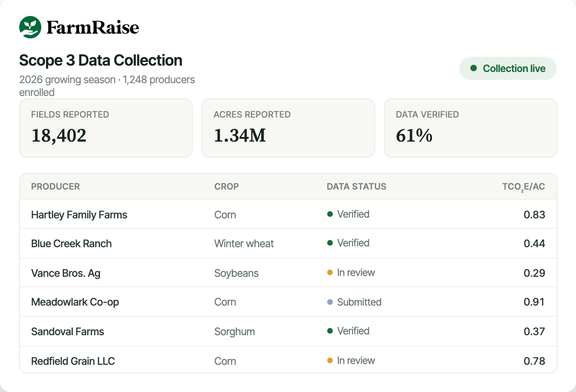This screenshot has width=576, height=392.
Task: Select the Fields Reported stat card
Action: pyautogui.click(x=106, y=128)
